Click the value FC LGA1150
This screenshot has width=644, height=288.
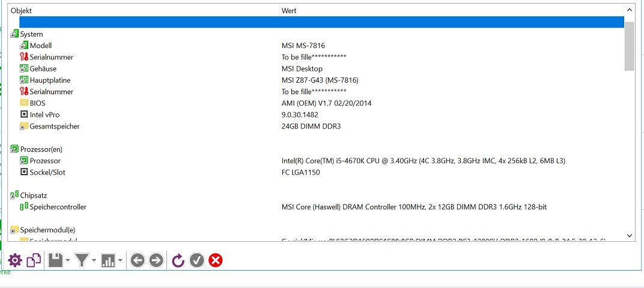pos(300,172)
